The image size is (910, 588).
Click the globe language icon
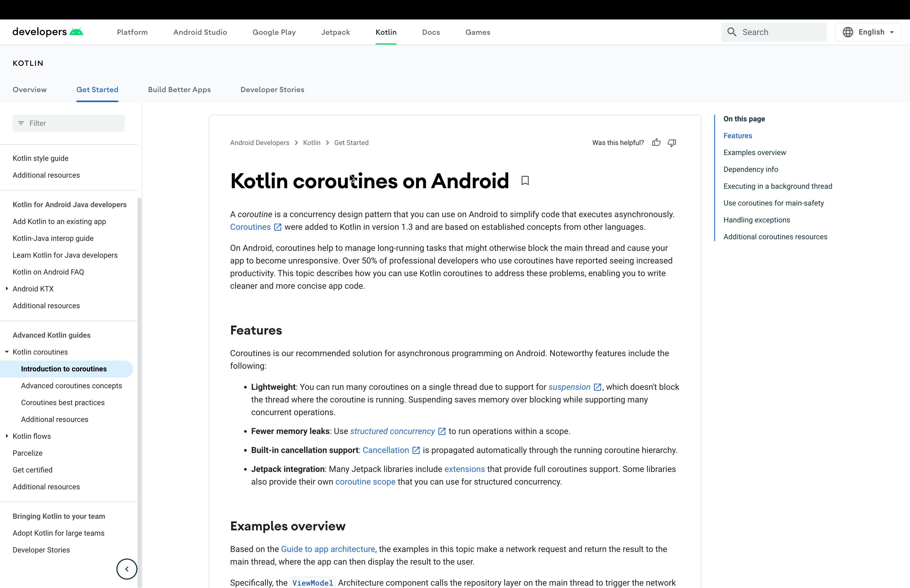848,32
